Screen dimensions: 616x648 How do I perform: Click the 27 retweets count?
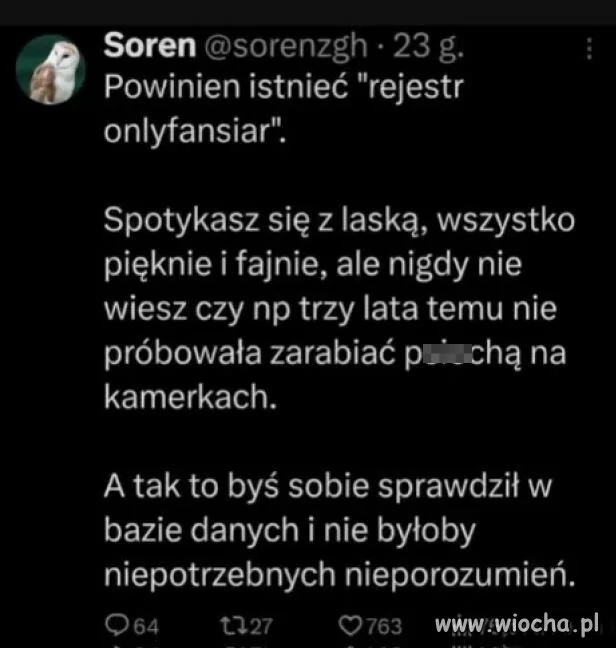pyautogui.click(x=261, y=626)
